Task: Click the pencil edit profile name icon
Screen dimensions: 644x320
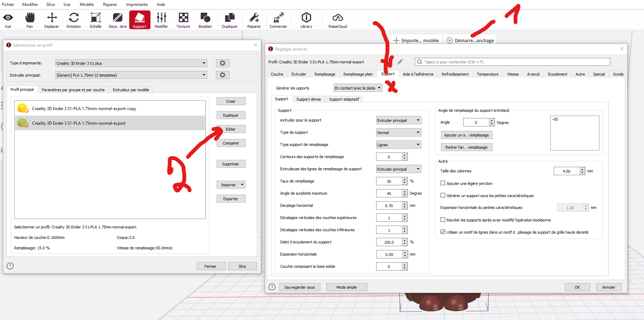Action: [x=400, y=62]
